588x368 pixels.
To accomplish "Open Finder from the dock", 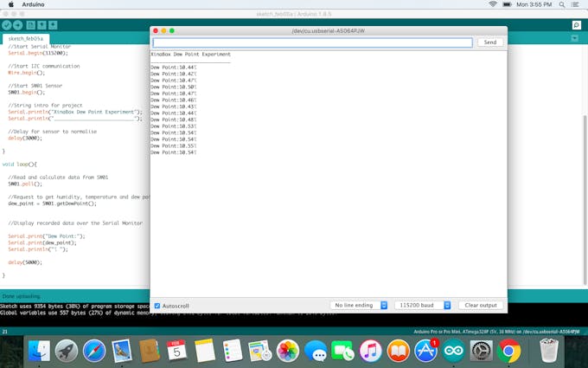I will (x=39, y=351).
